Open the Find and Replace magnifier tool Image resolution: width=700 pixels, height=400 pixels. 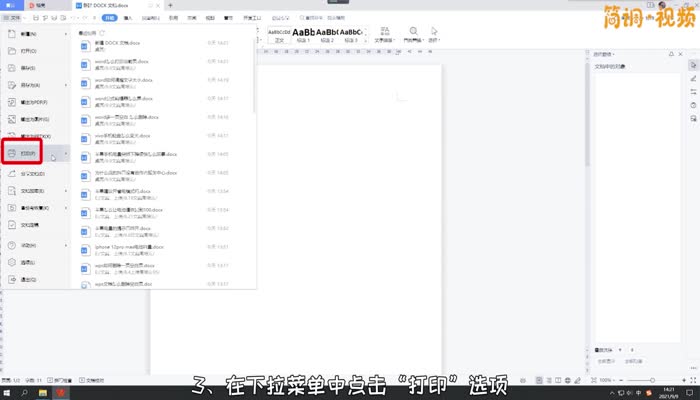413,35
